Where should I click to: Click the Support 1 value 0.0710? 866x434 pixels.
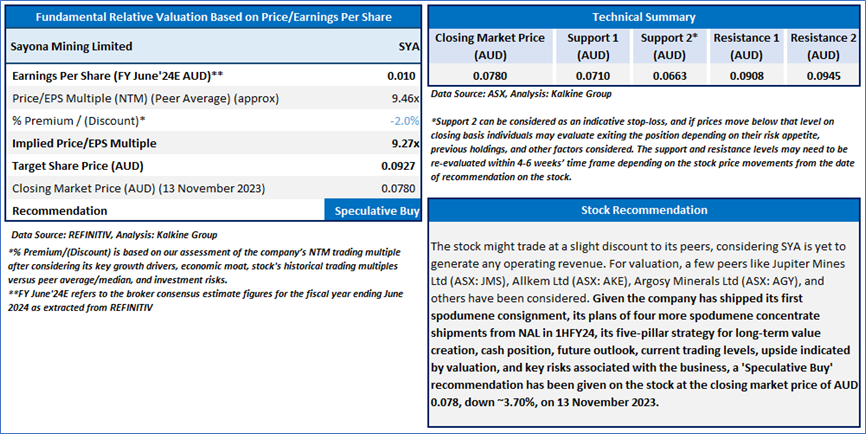pos(593,76)
